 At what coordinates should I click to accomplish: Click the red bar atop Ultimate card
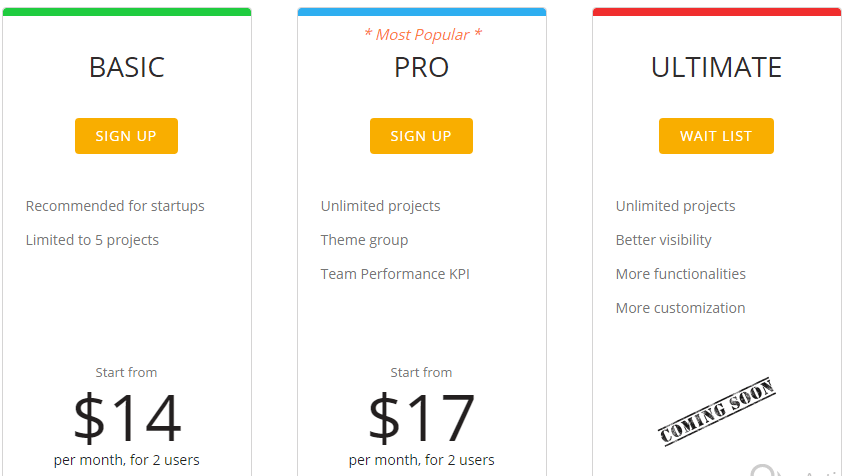[716, 12]
